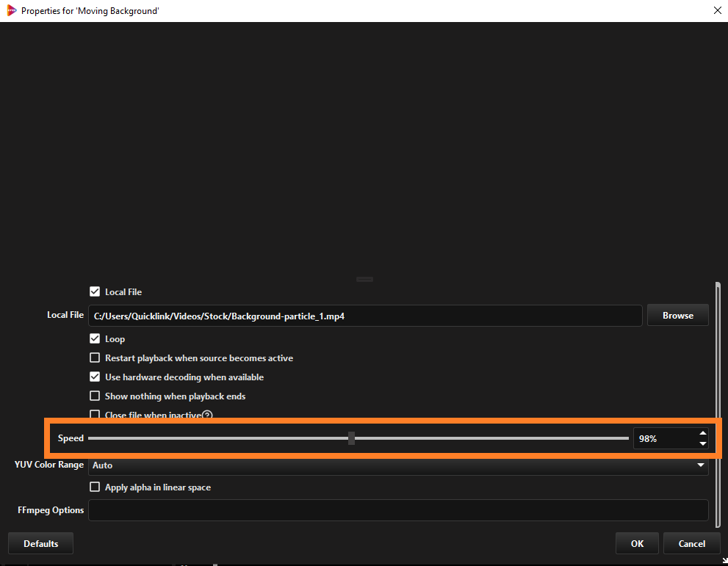Increase speed with the up arrow
The width and height of the screenshot is (728, 566).
click(703, 433)
